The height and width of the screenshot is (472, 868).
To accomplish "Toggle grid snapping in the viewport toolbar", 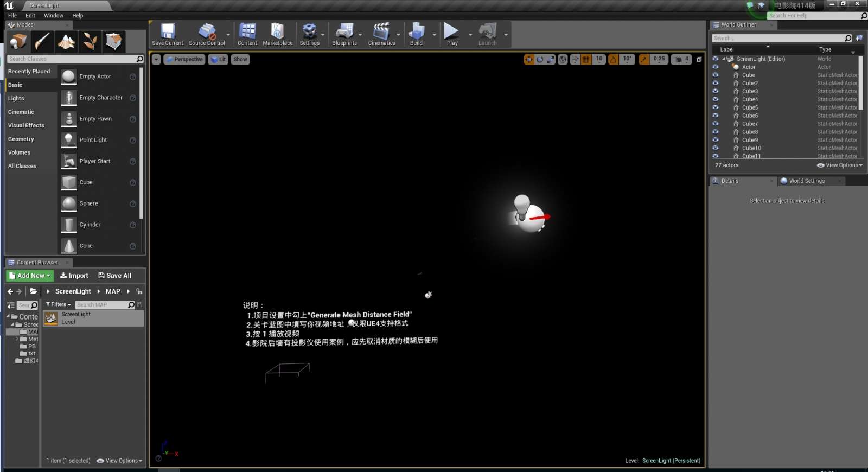I will point(586,59).
